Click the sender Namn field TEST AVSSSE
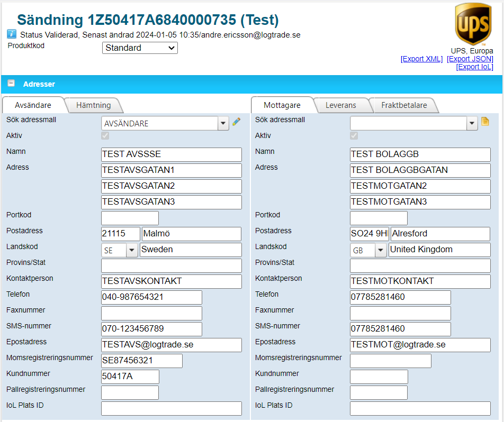 pos(171,154)
